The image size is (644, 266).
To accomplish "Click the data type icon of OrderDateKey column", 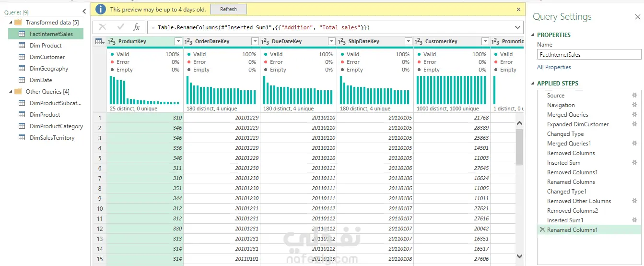I will (188, 41).
